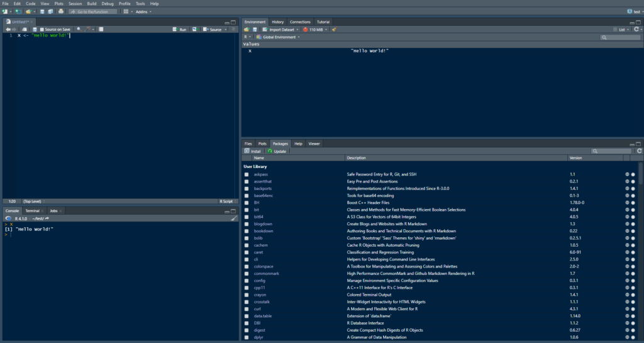Open the Session menu
The height and width of the screenshot is (343, 644).
[75, 4]
